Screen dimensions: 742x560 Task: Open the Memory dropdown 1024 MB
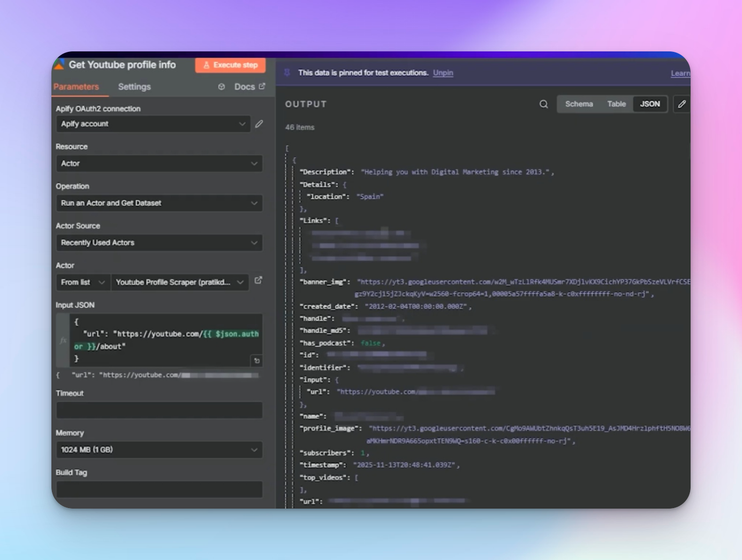(159, 450)
